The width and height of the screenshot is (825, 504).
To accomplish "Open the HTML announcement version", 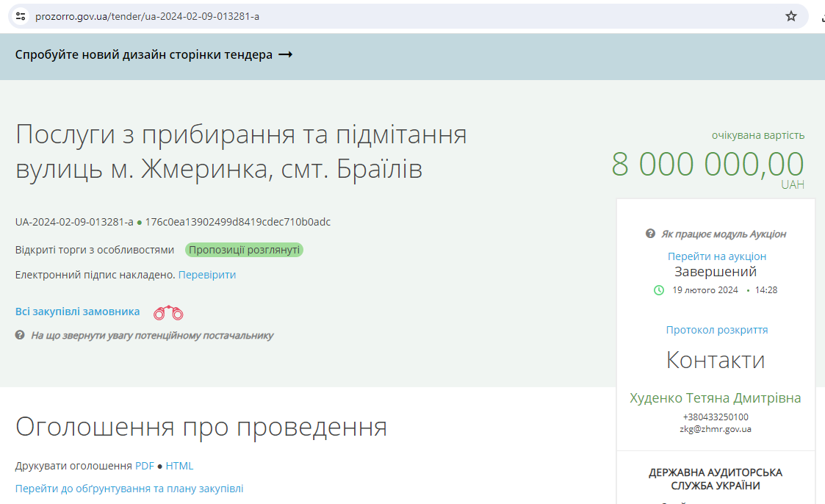I will (x=180, y=465).
